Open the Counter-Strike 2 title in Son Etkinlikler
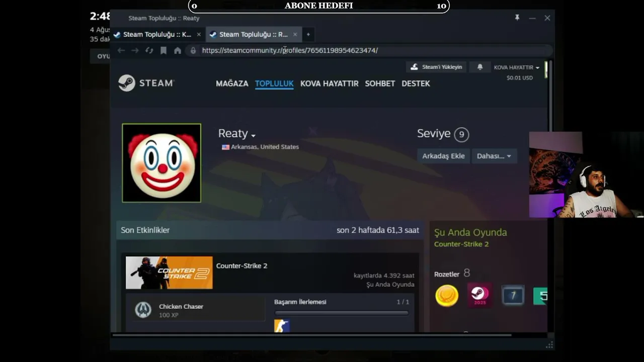 242,265
